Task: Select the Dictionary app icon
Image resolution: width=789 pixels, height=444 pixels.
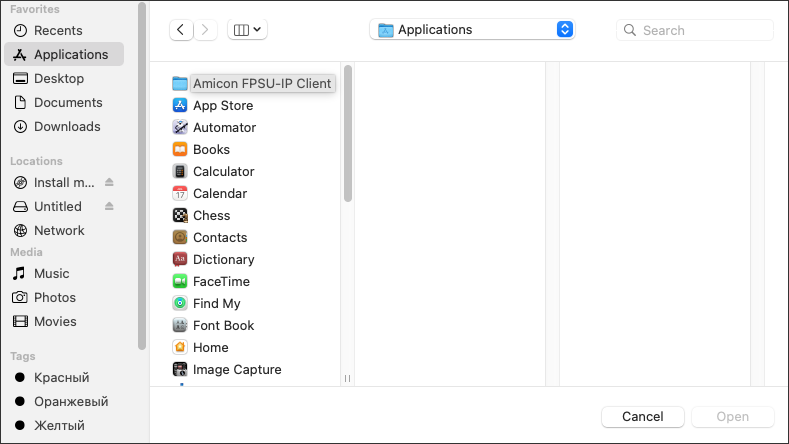Action: pyautogui.click(x=180, y=259)
